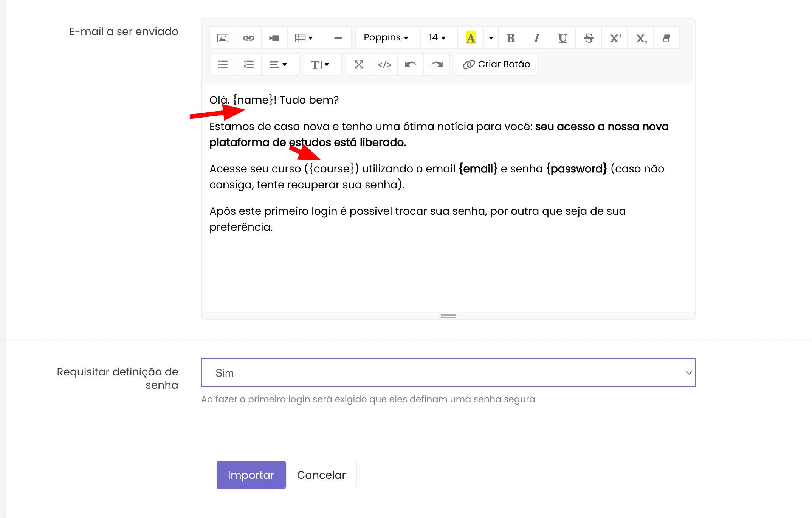
Task: Redo the last undone edit
Action: click(x=437, y=65)
